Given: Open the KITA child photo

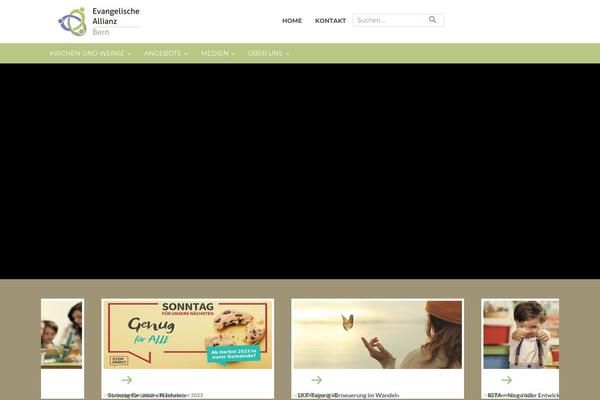Looking at the screenshot, I should coord(521,335).
